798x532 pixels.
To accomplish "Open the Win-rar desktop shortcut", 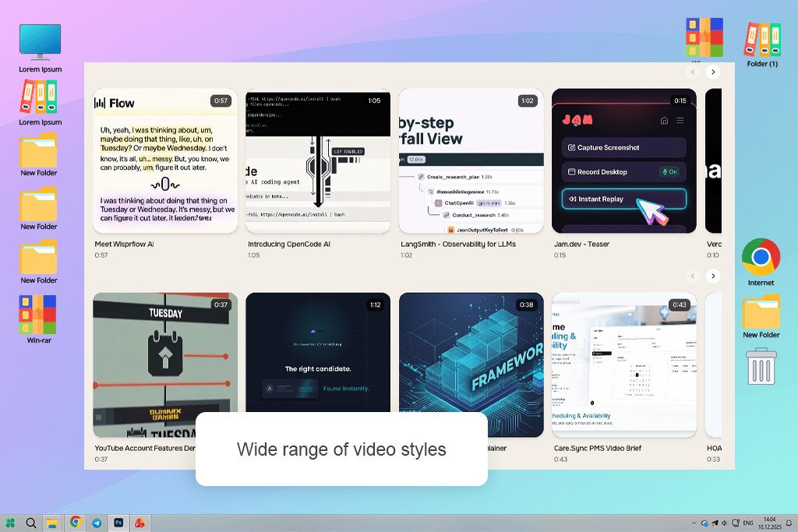I will 38,315.
